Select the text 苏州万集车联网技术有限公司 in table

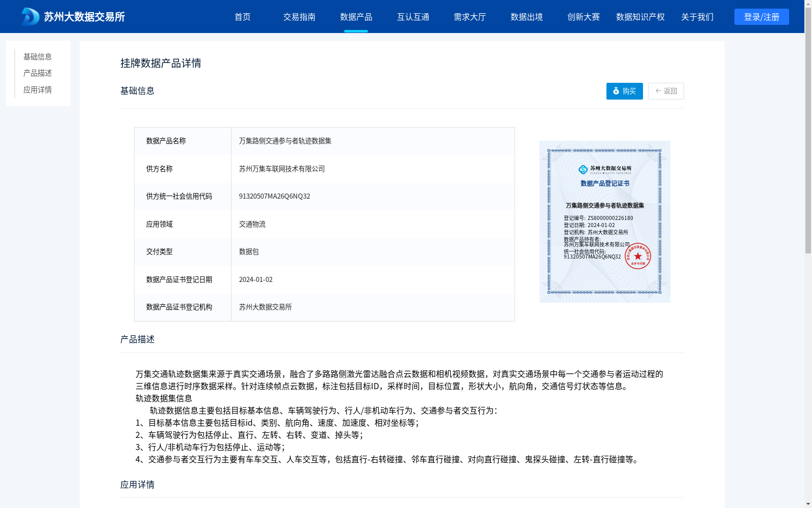coord(282,169)
